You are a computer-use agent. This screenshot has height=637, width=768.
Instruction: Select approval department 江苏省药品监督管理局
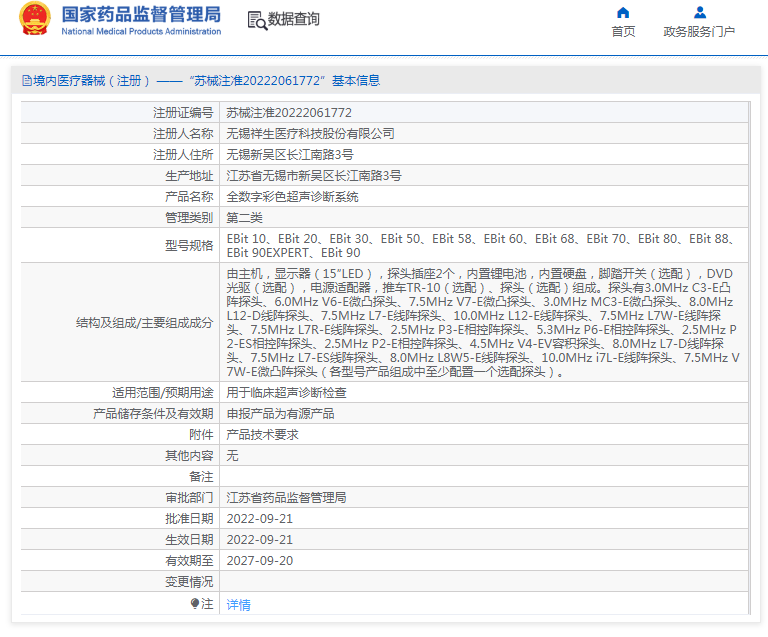click(x=287, y=498)
